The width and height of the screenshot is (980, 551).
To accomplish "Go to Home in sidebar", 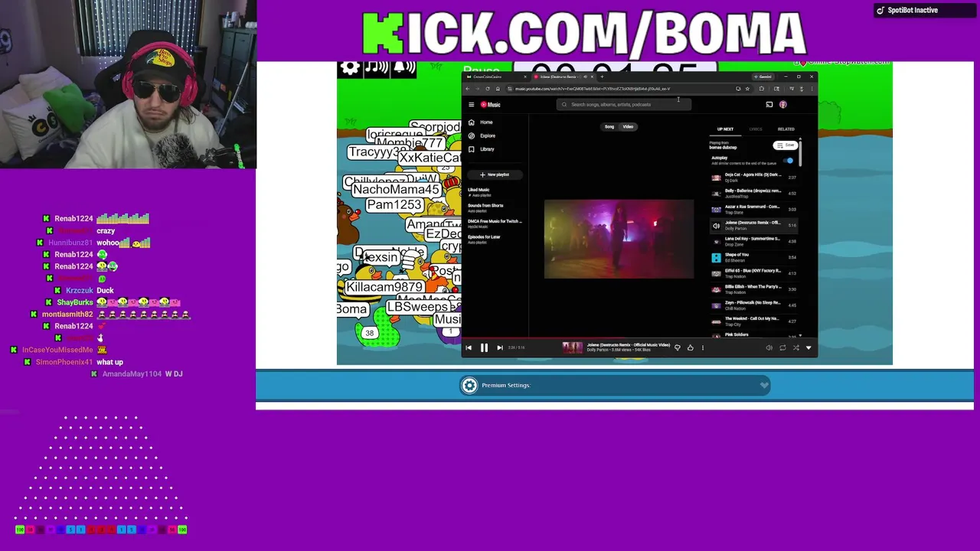I will 481,122.
